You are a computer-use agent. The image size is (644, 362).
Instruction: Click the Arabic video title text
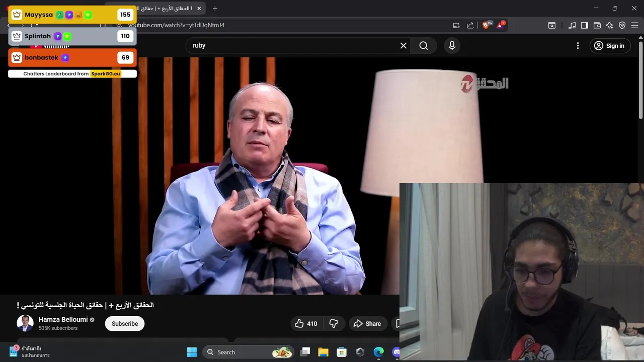coord(85,305)
